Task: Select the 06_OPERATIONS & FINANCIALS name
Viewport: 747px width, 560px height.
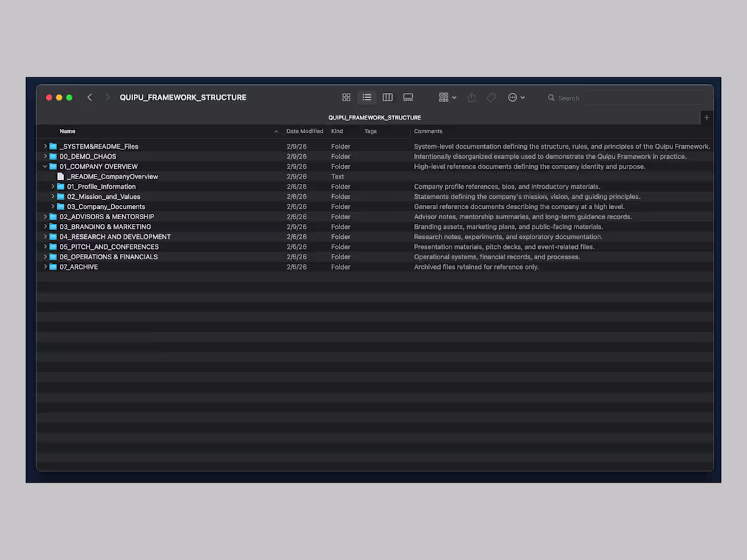Action: (x=109, y=257)
